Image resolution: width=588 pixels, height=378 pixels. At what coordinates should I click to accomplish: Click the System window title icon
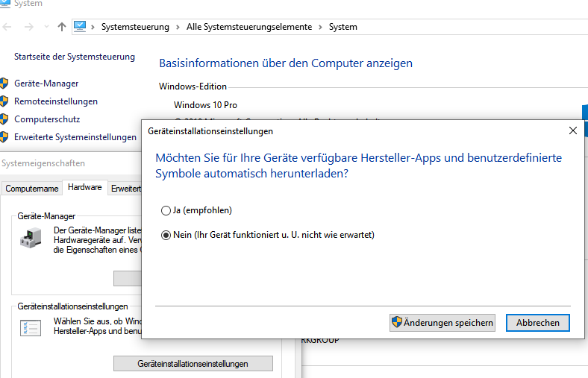[5, 4]
